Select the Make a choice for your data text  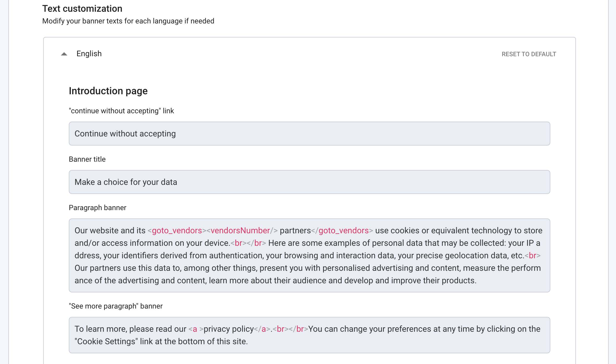coord(126,182)
